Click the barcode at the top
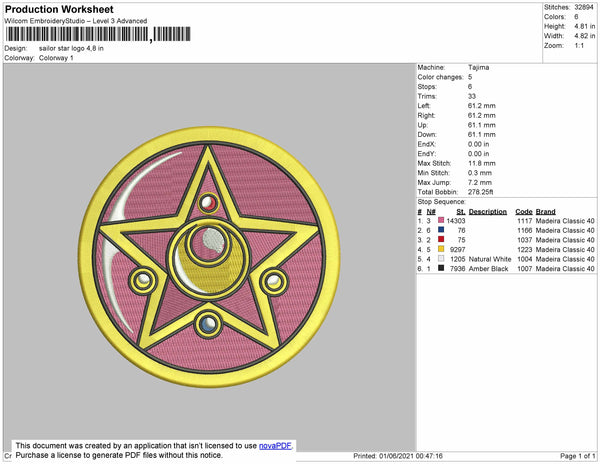The image size is (600, 464). point(98,34)
